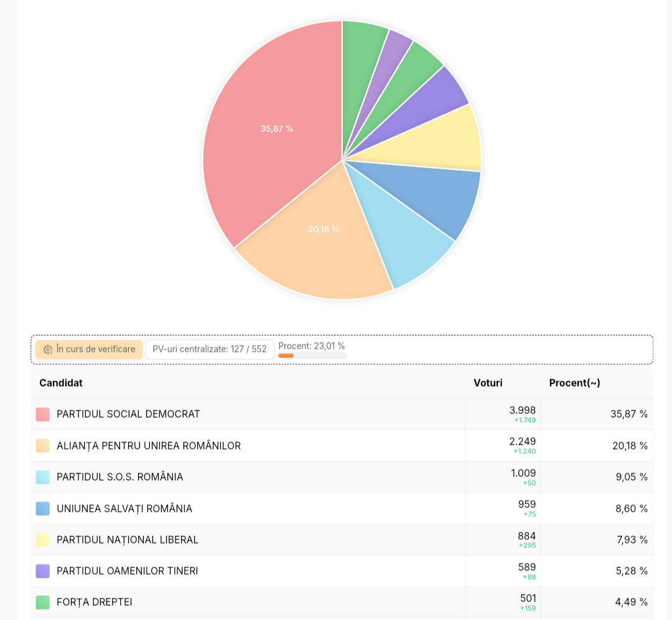This screenshot has width=672, height=620.
Task: Click the blue Uniunea Salvați România swatch
Action: (x=43, y=509)
